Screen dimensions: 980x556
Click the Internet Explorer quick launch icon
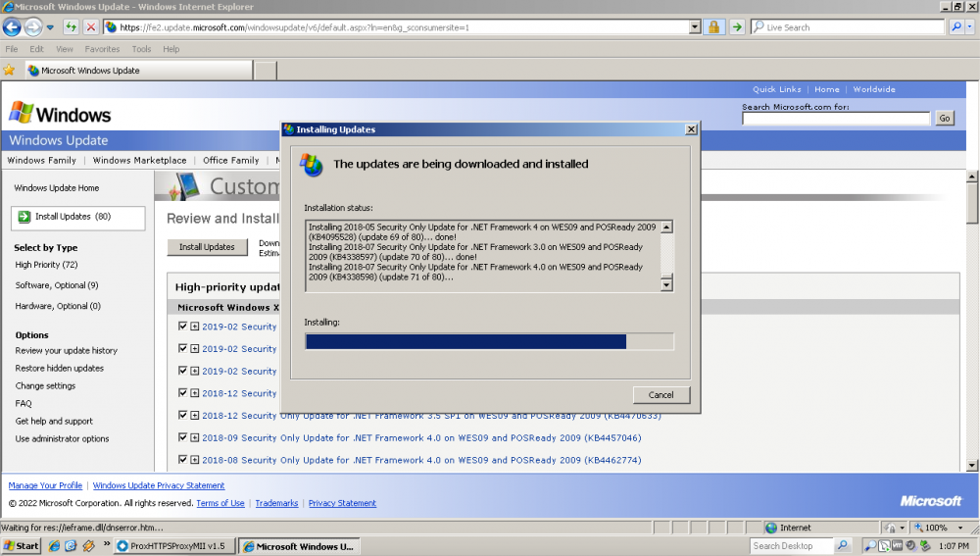pos(54,546)
